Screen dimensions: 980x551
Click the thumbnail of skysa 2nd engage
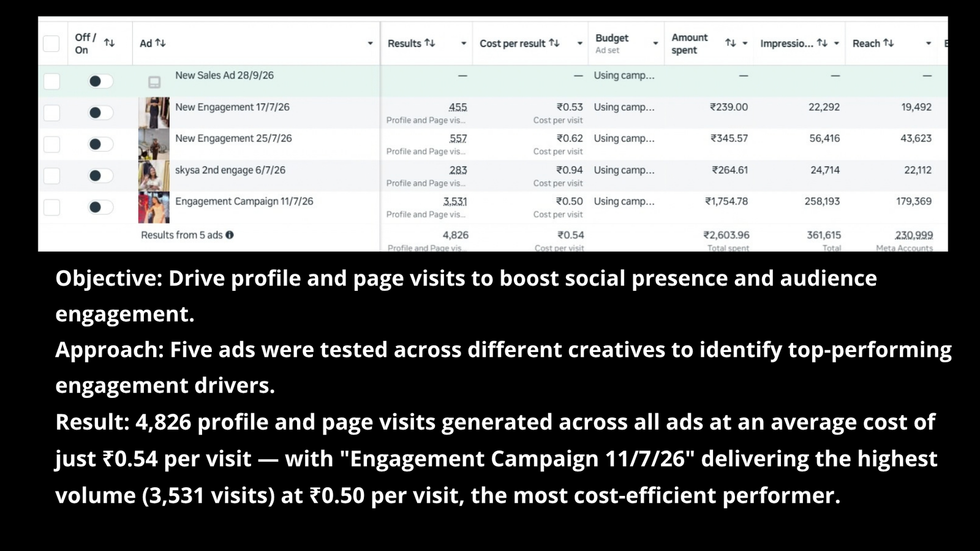154,176
